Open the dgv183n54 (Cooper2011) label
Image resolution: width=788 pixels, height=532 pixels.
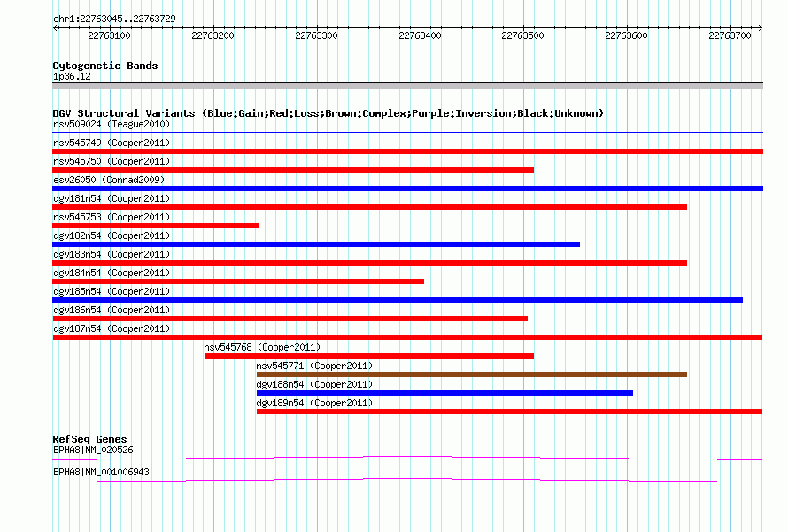tap(112, 254)
